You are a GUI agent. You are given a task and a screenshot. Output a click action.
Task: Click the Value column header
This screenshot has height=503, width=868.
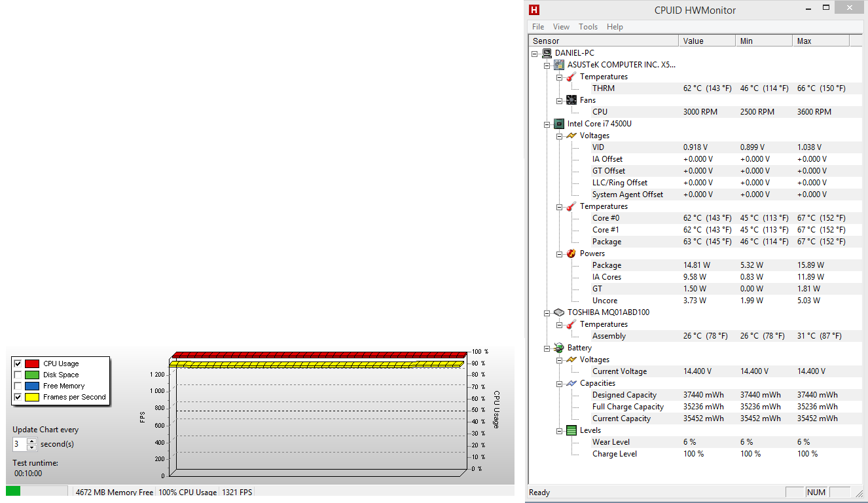pos(707,41)
